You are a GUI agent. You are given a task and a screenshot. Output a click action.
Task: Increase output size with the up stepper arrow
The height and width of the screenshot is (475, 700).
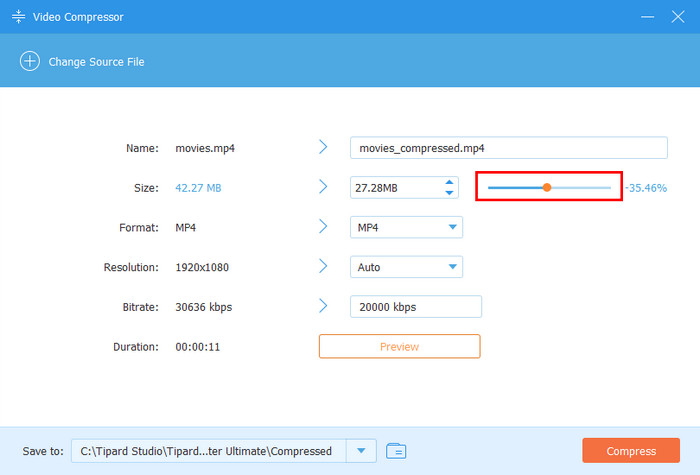point(450,182)
